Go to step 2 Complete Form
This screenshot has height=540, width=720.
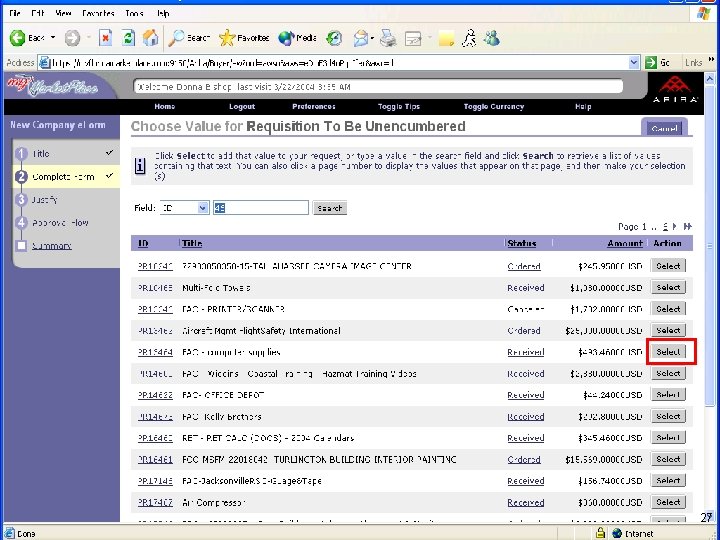click(65, 177)
